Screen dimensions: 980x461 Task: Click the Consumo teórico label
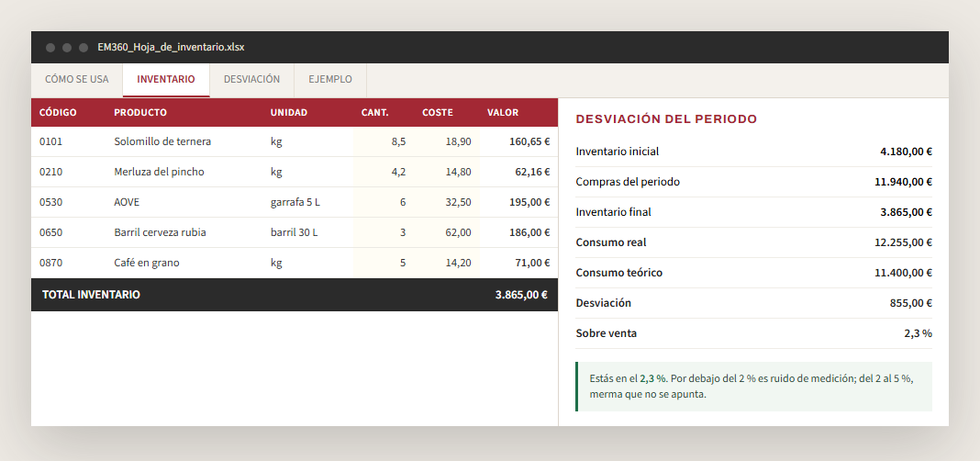[618, 273]
